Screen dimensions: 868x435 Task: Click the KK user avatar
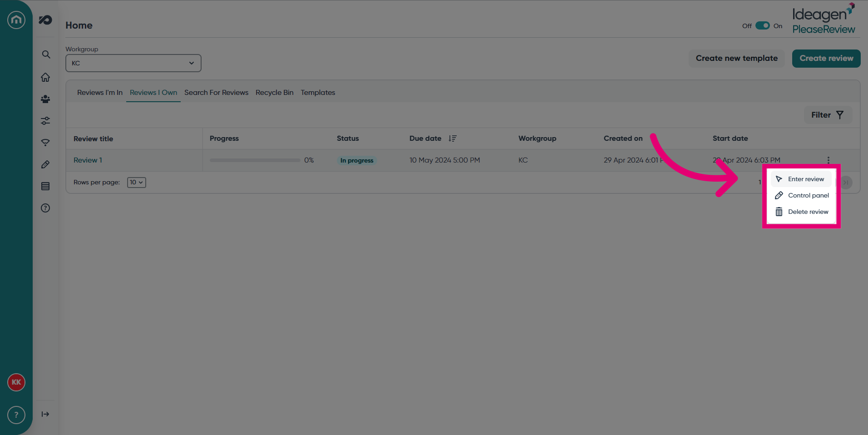(x=16, y=382)
